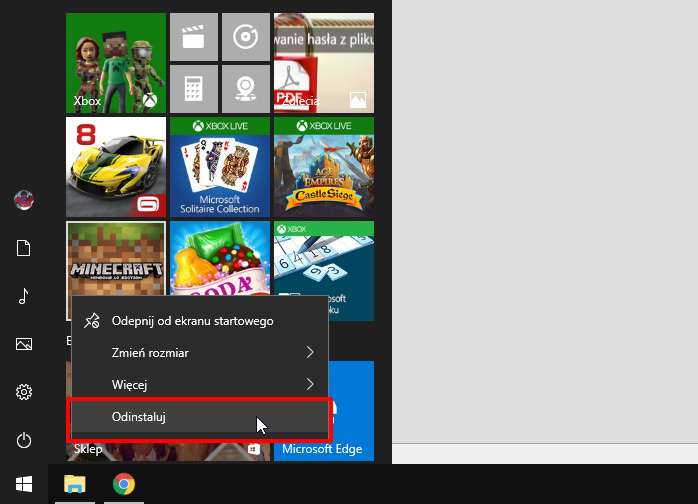Image resolution: width=698 pixels, height=504 pixels.
Task: Open the Music folder note icon
Action: click(x=24, y=296)
